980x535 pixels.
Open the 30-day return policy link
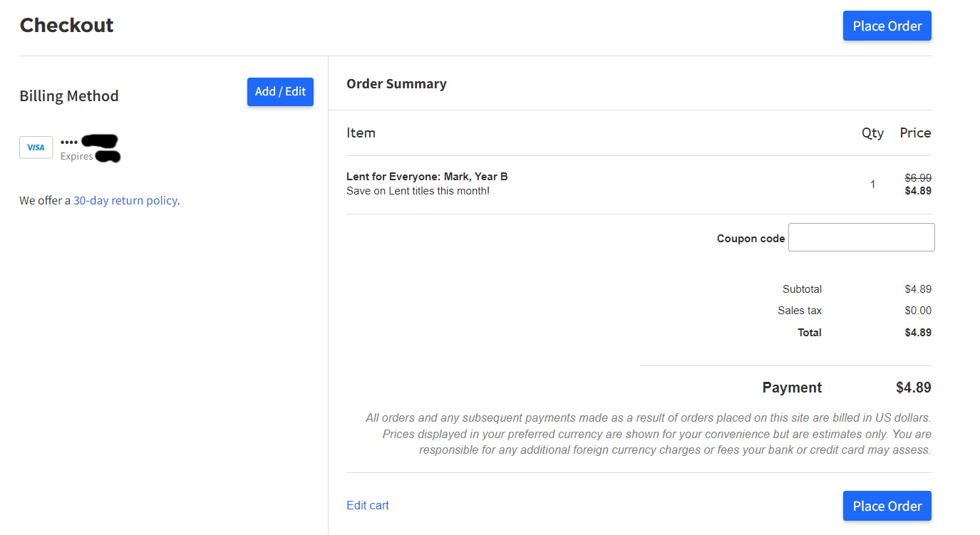125,200
